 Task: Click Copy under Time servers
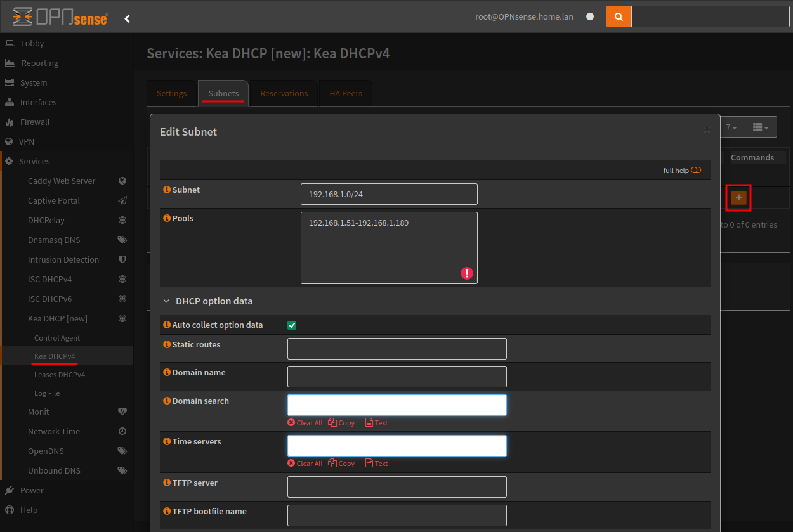[x=341, y=464]
